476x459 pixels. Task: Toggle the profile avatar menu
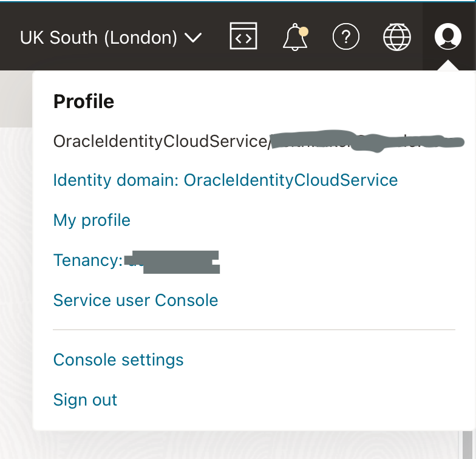[x=448, y=38]
